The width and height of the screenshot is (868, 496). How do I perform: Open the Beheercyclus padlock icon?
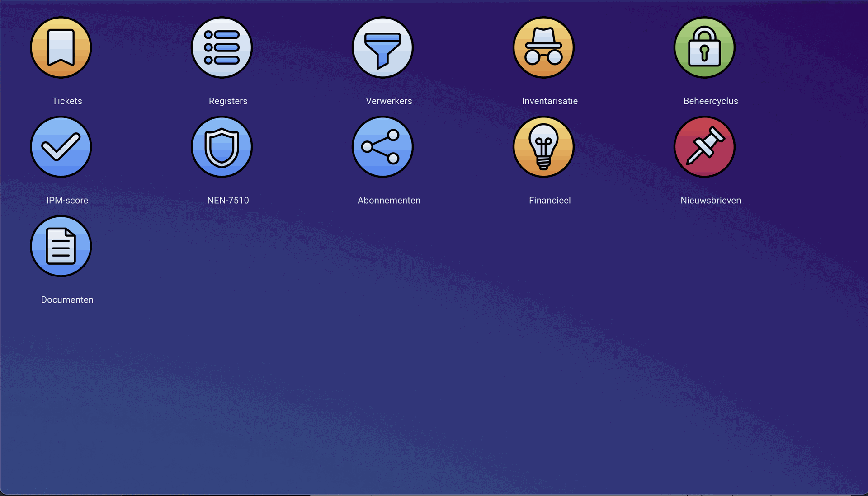coord(704,47)
